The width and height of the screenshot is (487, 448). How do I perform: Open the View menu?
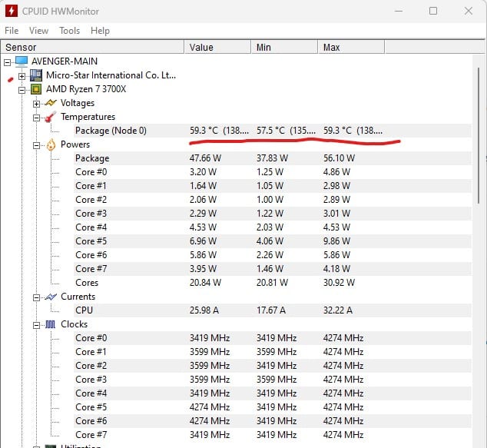[x=38, y=31]
